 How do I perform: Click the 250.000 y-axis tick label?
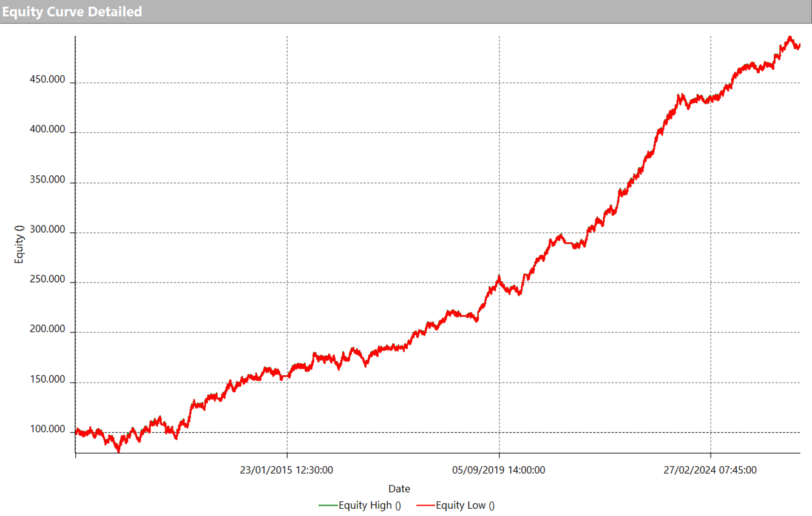47,280
